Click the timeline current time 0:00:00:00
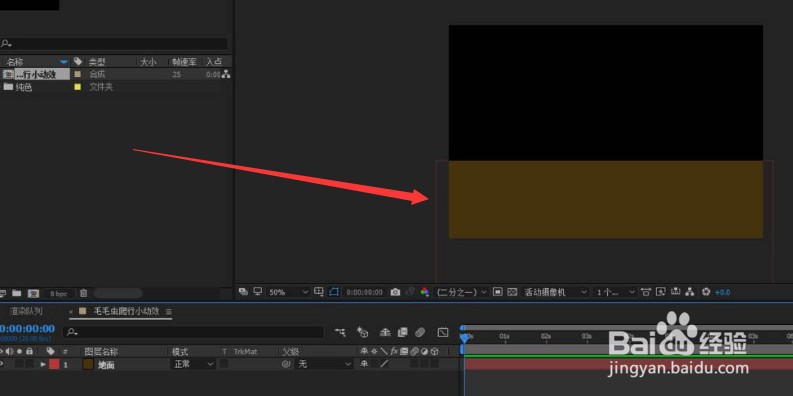The image size is (793, 396). coord(27,329)
